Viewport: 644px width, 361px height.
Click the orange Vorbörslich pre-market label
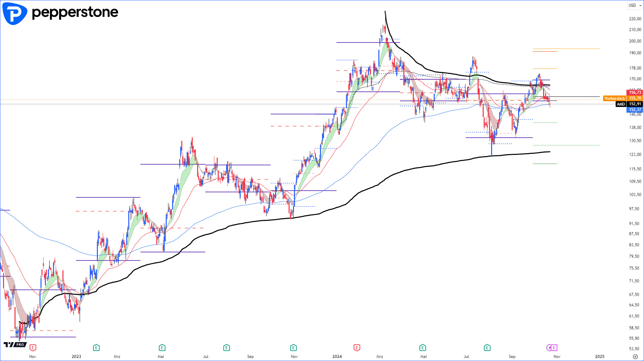[614, 99]
